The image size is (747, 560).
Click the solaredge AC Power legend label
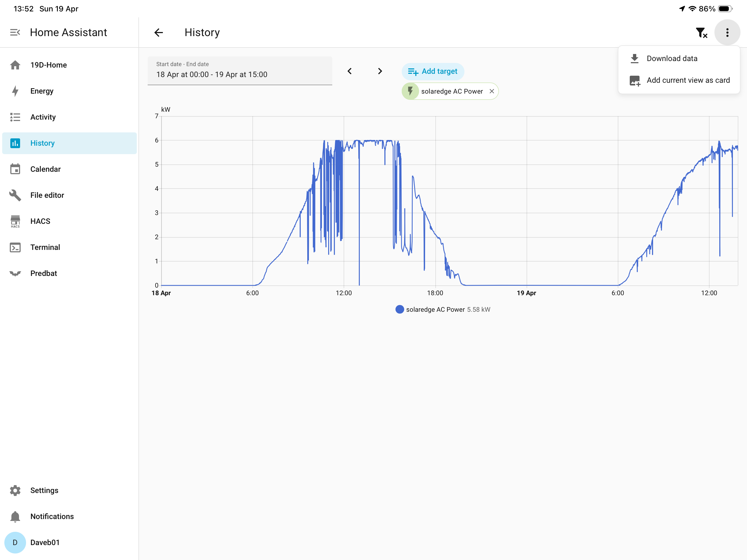(x=435, y=310)
